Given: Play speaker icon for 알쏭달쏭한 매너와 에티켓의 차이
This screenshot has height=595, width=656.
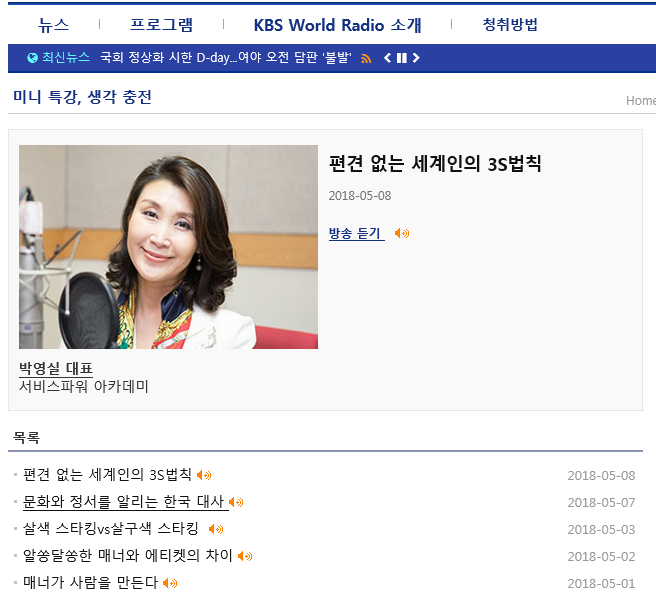Looking at the screenshot, I should (x=245, y=556).
